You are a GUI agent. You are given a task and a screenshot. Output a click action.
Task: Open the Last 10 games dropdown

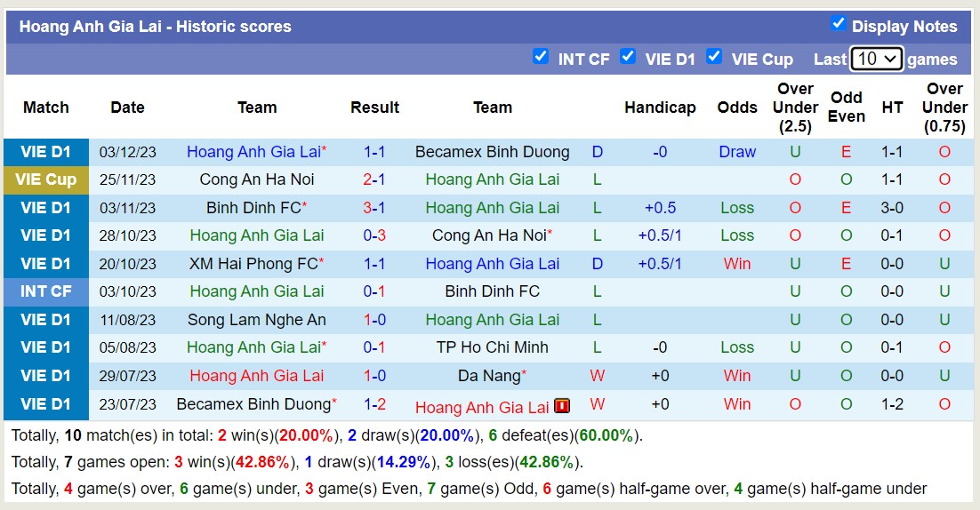tap(876, 59)
